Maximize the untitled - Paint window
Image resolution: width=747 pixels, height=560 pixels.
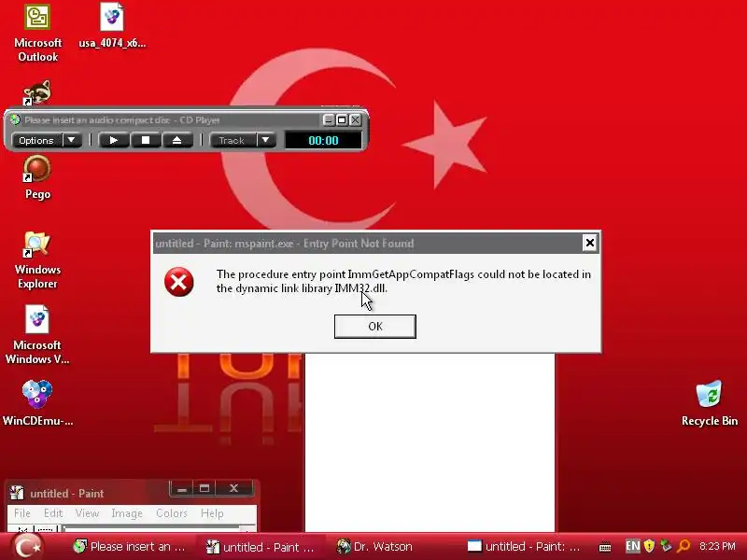point(204,488)
